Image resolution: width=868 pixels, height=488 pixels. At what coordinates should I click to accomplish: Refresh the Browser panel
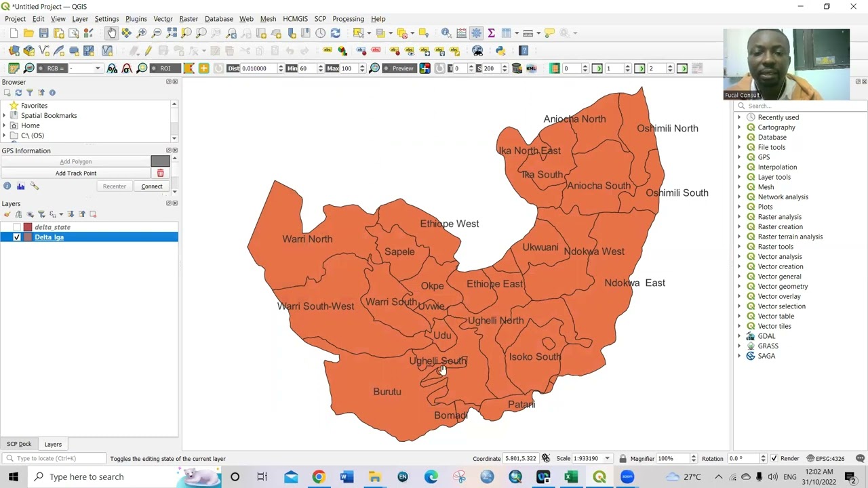(18, 92)
